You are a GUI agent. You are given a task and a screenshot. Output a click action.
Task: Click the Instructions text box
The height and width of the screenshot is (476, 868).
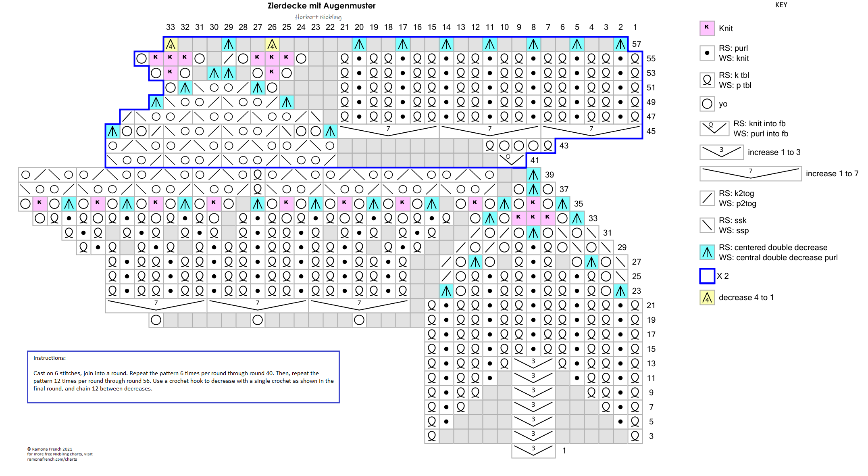click(x=183, y=377)
